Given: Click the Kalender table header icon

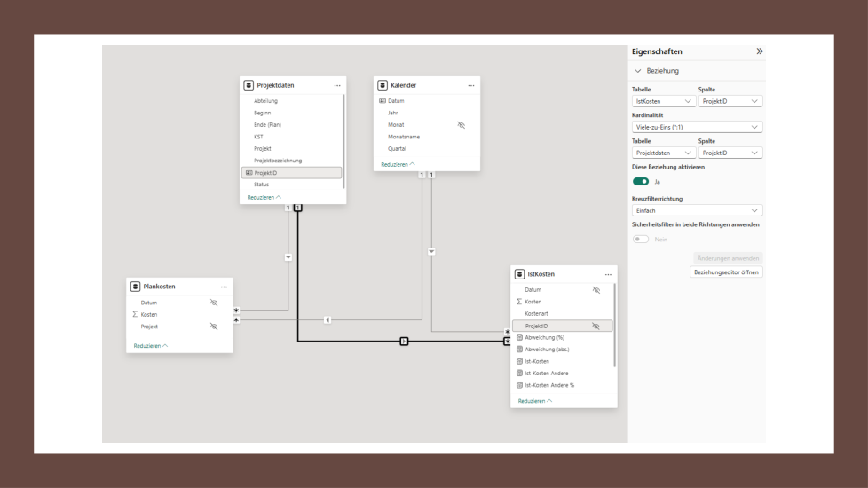Looking at the screenshot, I should coord(383,85).
